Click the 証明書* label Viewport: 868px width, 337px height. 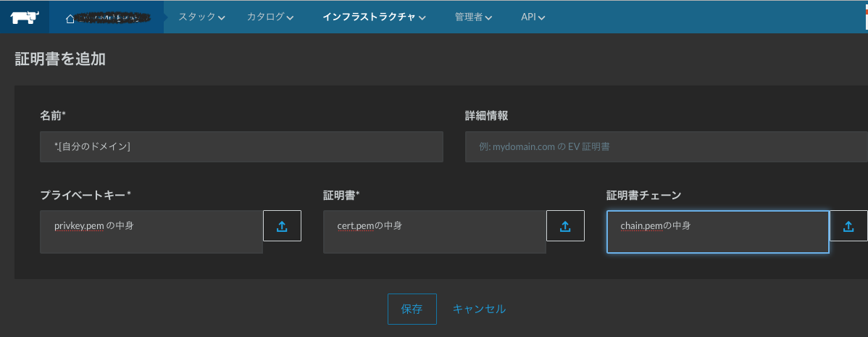click(x=341, y=195)
